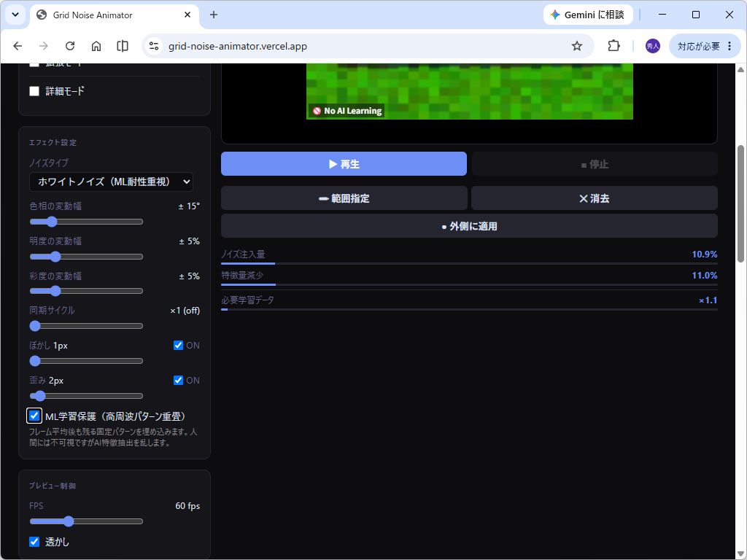Viewport: 747px width, 560px height.
Task: Open the ノイズタイプ dropdown
Action: point(111,182)
